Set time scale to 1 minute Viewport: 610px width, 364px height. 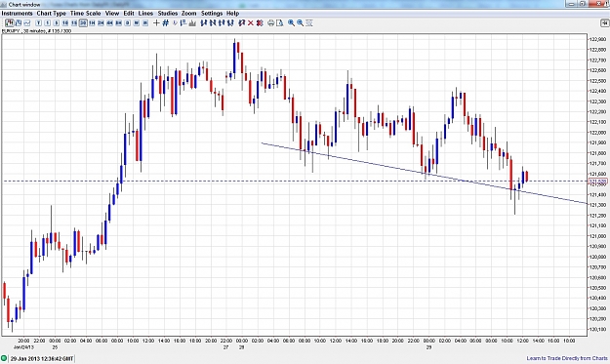[48, 23]
